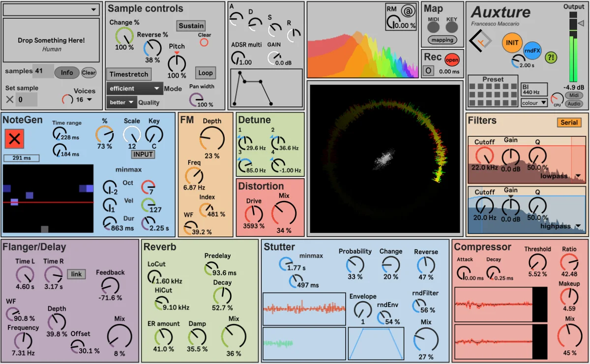Click the X next to Set sample
590x364 pixels.
coord(9,99)
